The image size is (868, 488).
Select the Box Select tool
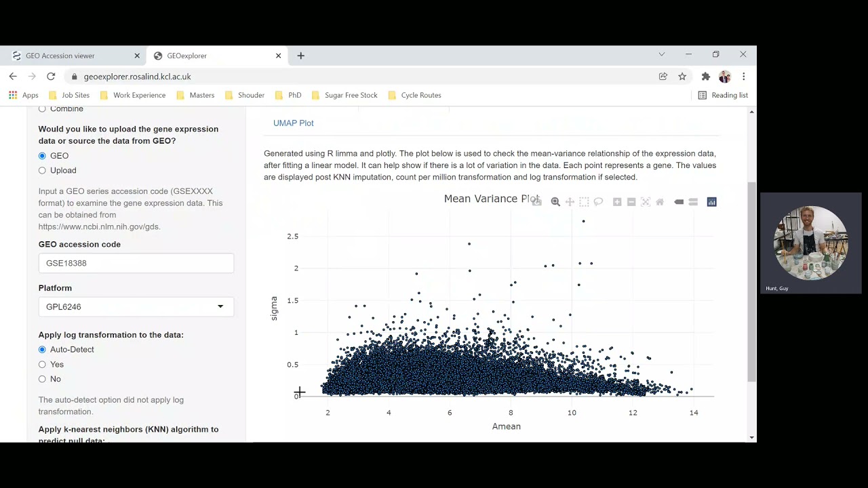pos(584,202)
